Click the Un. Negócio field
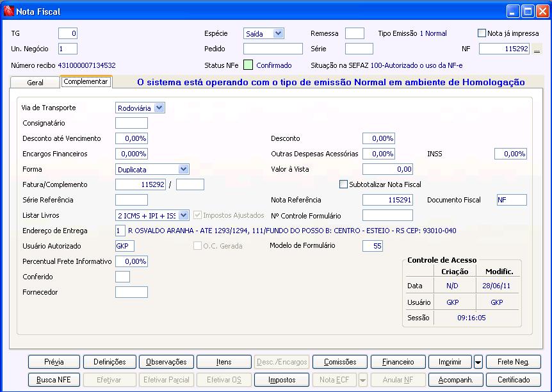552x392 pixels. tap(68, 49)
